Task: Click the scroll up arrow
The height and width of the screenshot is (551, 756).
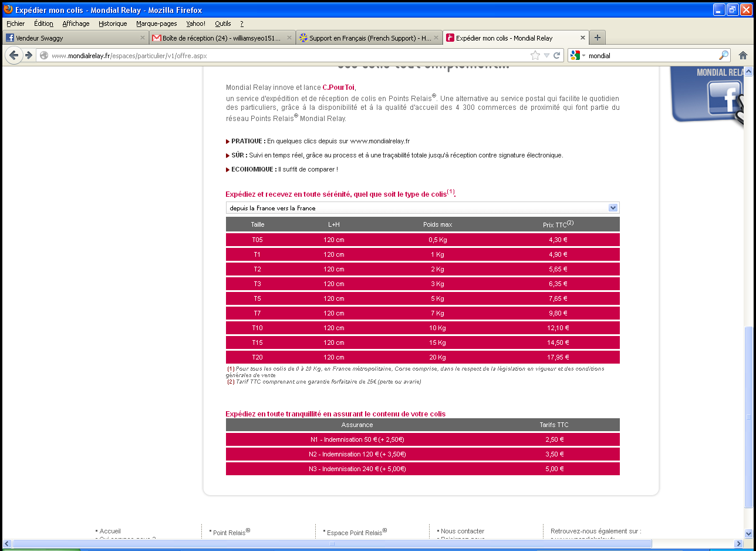Action: [748, 71]
